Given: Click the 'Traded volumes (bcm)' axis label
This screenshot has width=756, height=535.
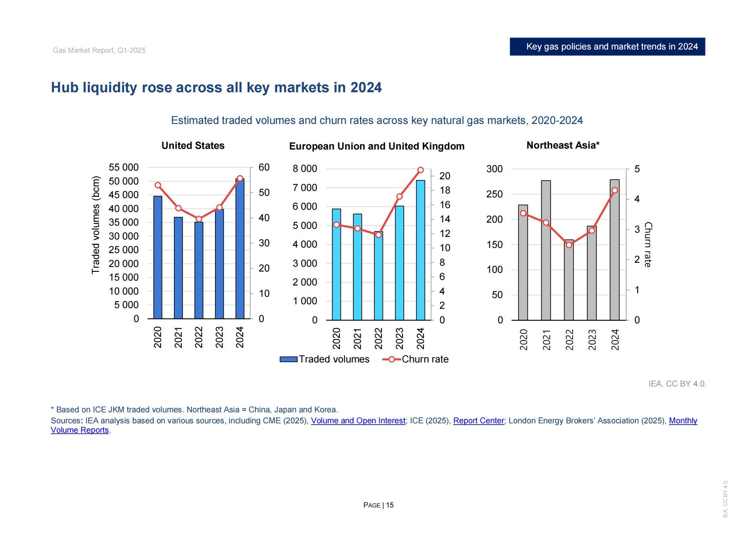Looking at the screenshot, I should pos(95,225).
